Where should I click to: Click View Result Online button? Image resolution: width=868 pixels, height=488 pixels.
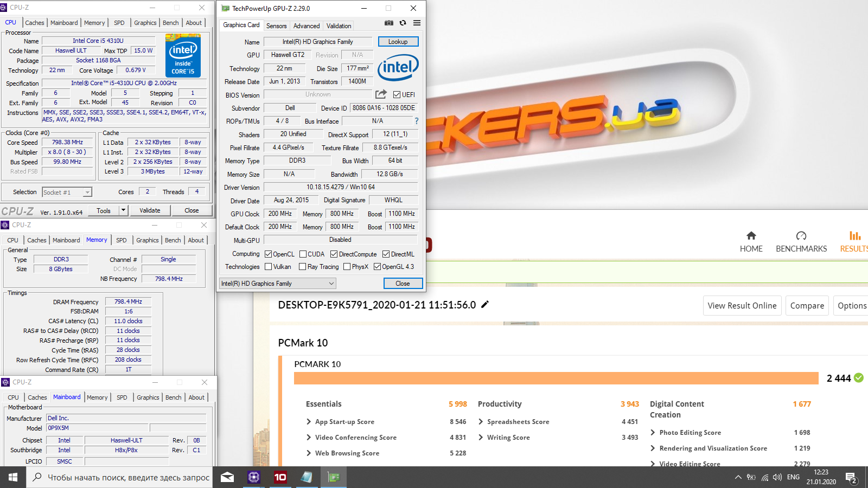[x=742, y=305]
